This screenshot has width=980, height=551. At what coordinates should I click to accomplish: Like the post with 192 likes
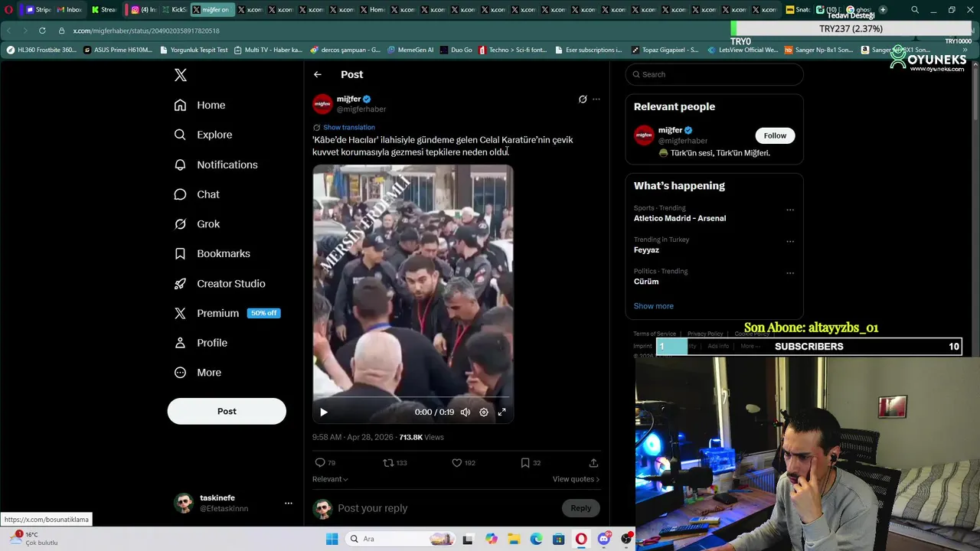[463, 463]
